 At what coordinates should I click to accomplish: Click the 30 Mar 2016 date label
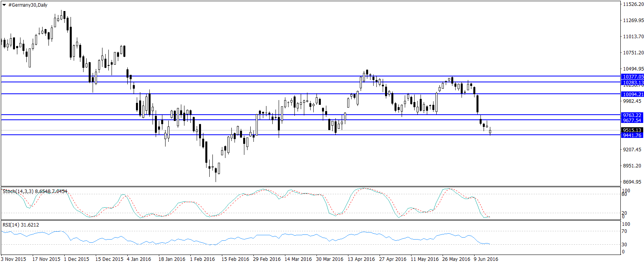330,259
